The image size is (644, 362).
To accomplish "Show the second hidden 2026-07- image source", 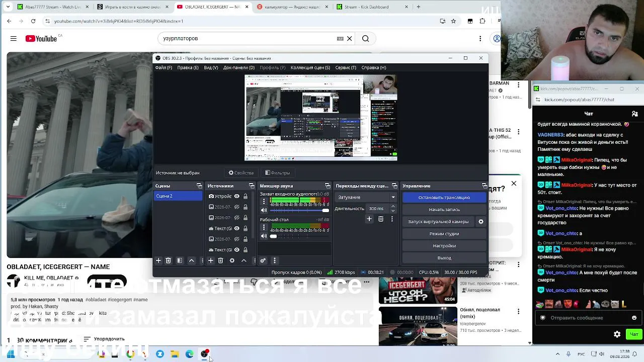I will (237, 218).
